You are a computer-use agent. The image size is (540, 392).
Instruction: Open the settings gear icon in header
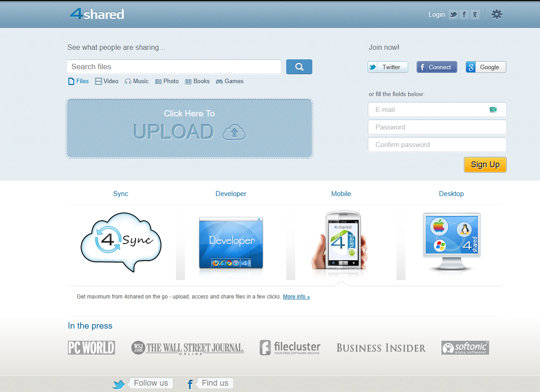(x=496, y=14)
